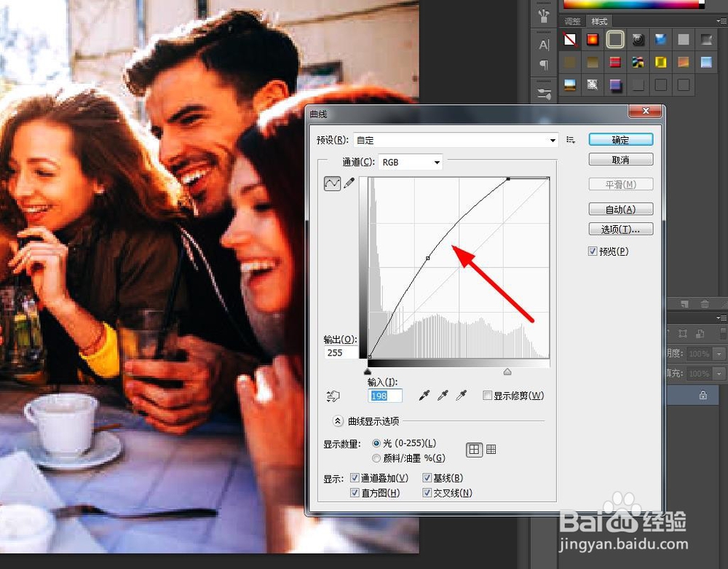Cancel curves with the 取消 button
Image resolution: width=728 pixels, height=569 pixels.
[x=621, y=160]
